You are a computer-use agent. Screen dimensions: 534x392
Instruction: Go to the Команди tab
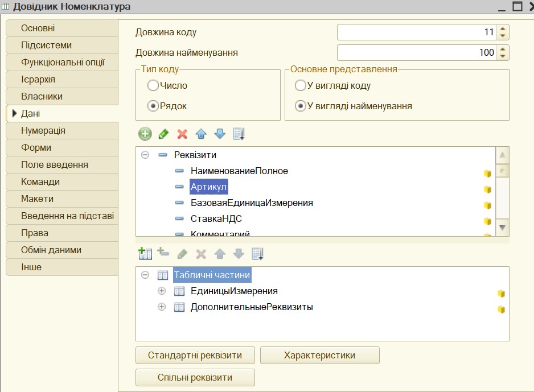pyautogui.click(x=62, y=181)
